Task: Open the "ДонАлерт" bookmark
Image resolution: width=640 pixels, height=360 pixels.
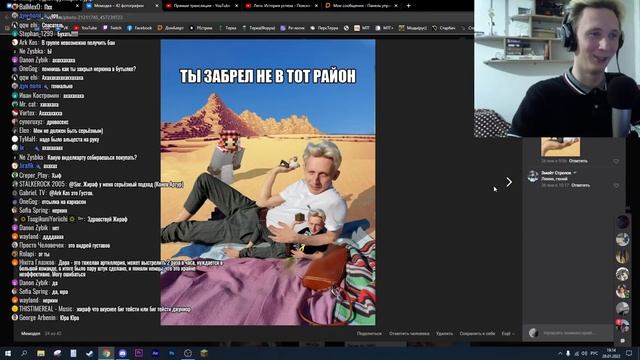Action: [171, 28]
